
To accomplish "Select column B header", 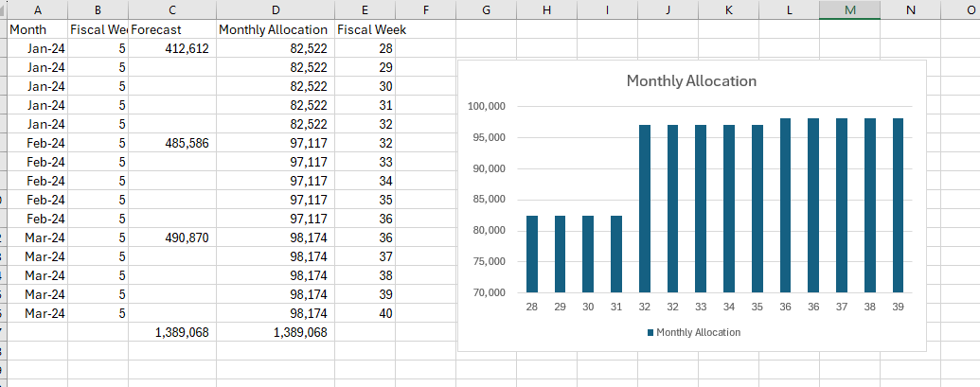I will 98,9.
